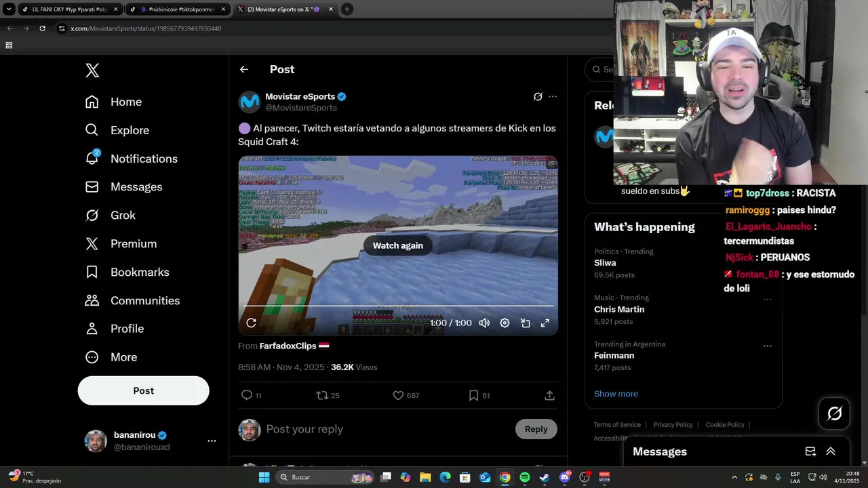Expand the Messages drawer
This screenshot has height=488, width=868.
tap(831, 451)
